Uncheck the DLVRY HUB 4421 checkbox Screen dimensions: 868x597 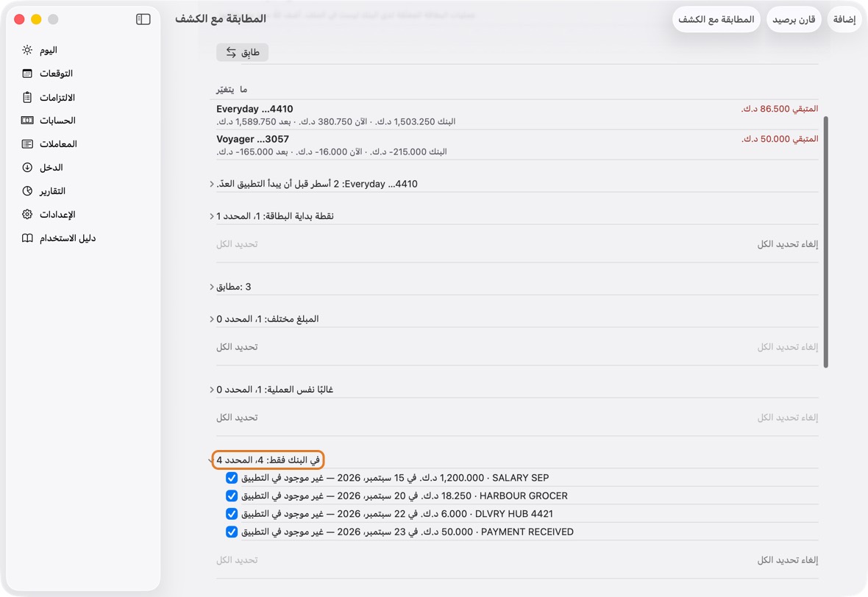click(232, 514)
